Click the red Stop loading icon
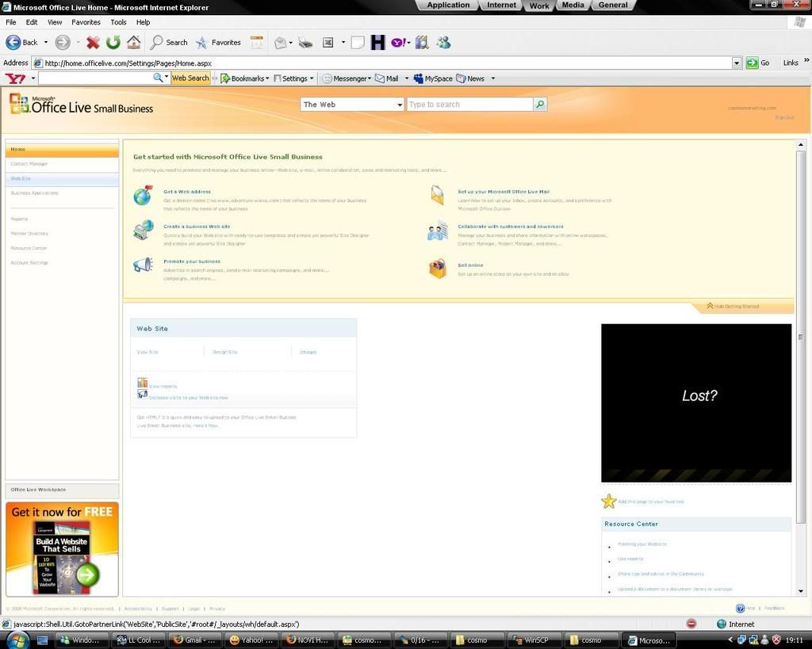This screenshot has height=649, width=812. point(94,43)
